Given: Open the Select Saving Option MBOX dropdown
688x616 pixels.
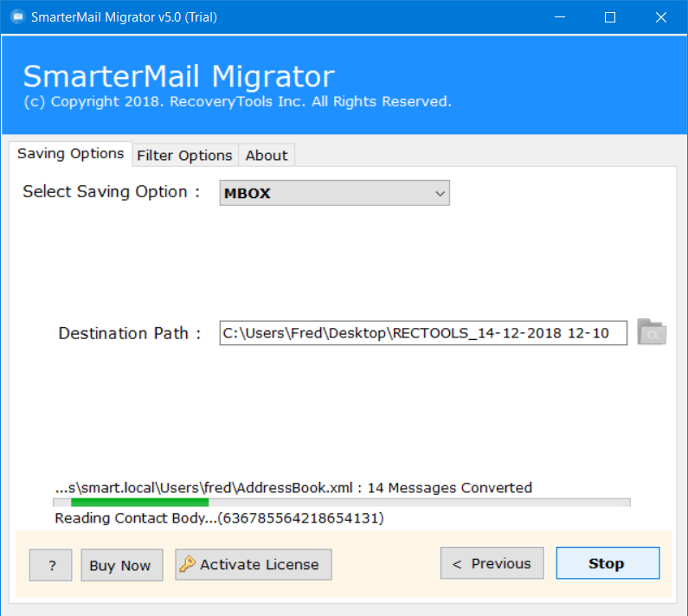Looking at the screenshot, I should (334, 193).
